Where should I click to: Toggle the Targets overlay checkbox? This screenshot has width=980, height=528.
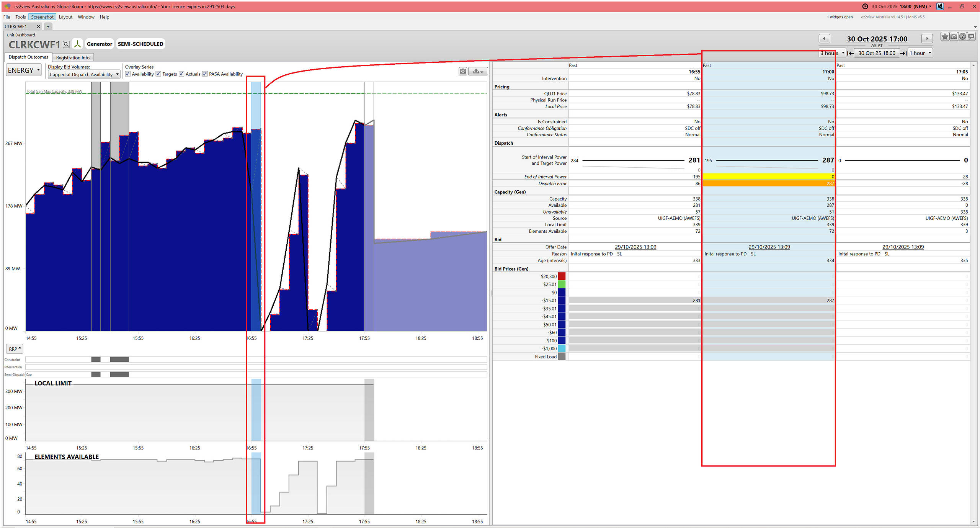coord(158,74)
